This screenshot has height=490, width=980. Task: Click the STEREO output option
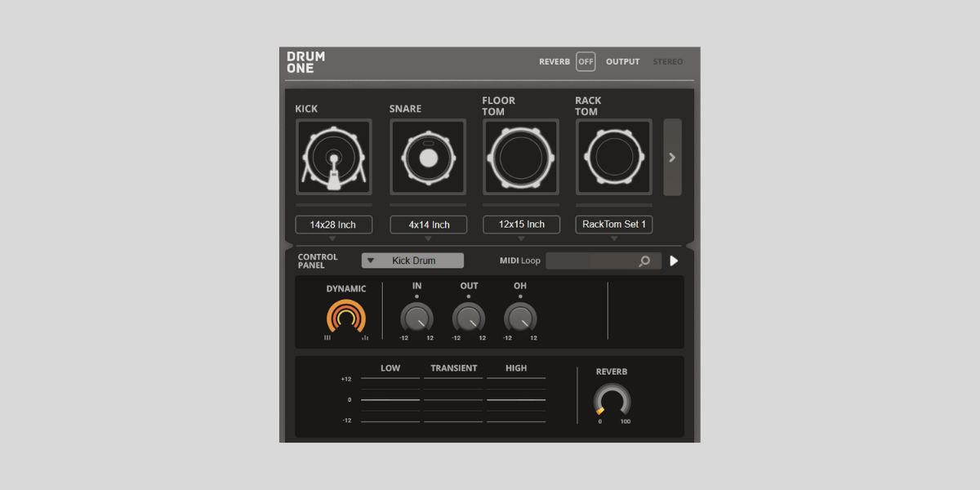point(667,62)
